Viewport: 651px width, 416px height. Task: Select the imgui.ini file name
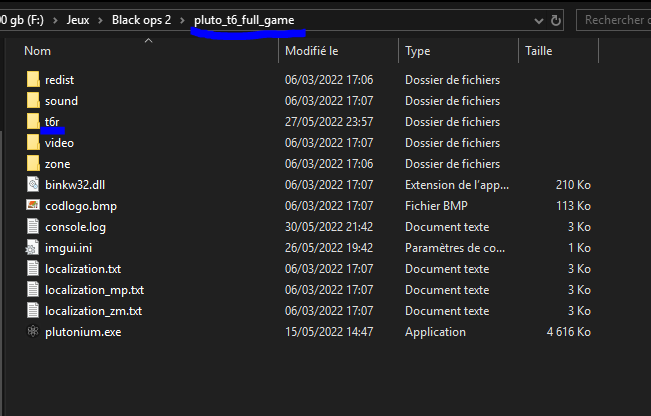[x=69, y=248]
